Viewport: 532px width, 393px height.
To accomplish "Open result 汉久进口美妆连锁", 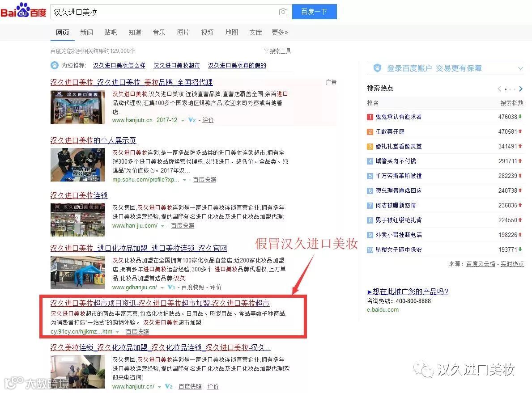I will (79, 195).
